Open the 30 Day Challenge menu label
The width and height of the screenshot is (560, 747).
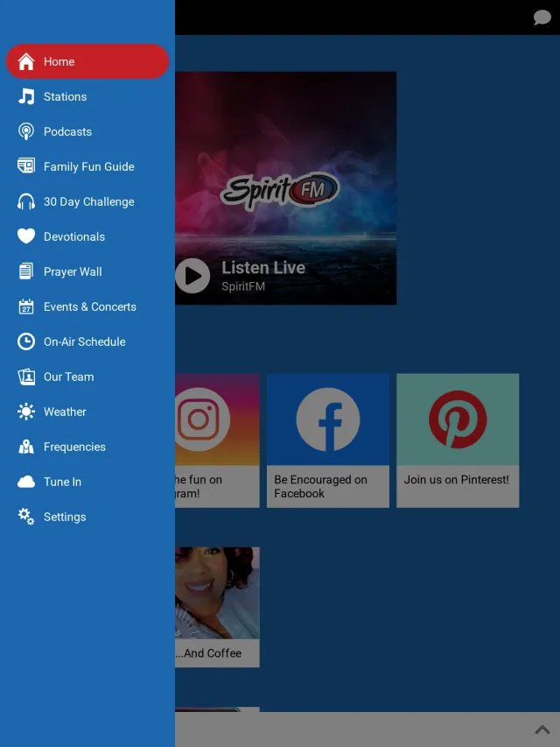89,201
